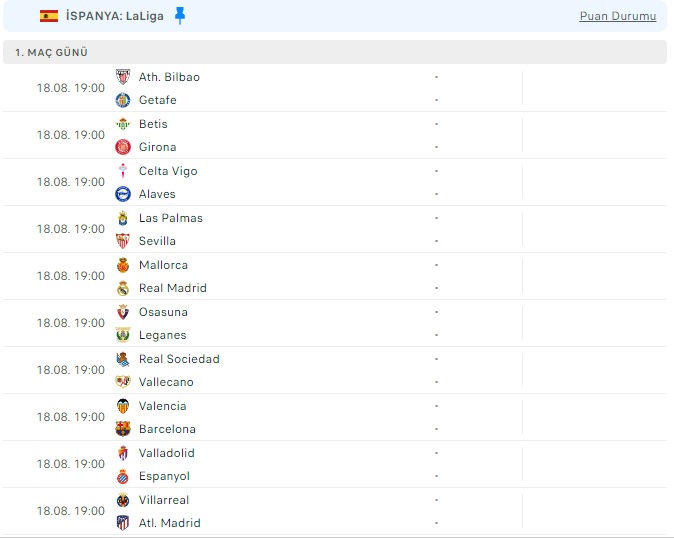
Task: Open the Puan Durumu standings link
Action: coord(617,16)
